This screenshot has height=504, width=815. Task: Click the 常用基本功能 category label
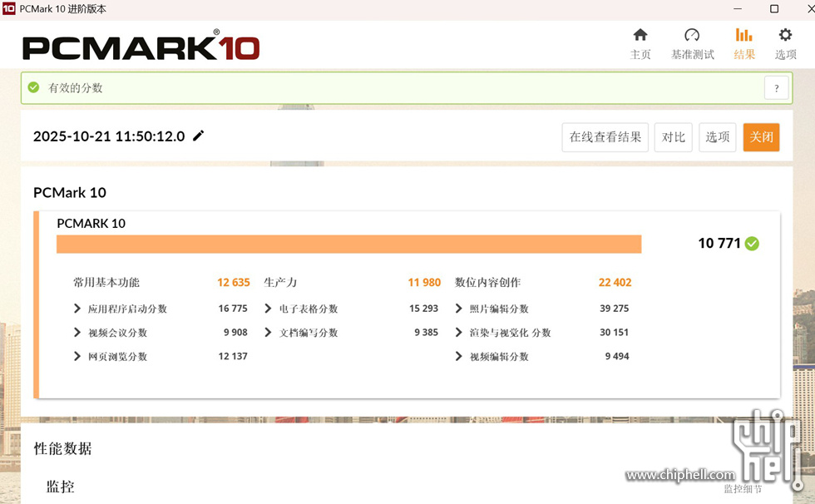pos(106,282)
